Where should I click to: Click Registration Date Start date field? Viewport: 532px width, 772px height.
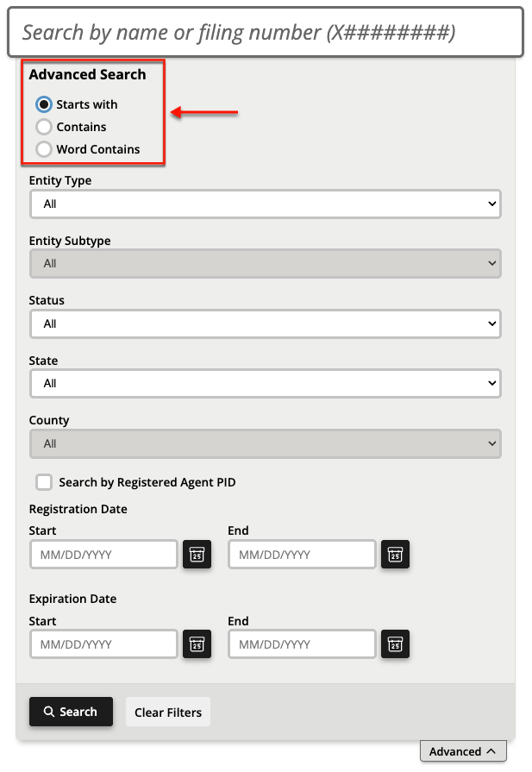click(103, 555)
